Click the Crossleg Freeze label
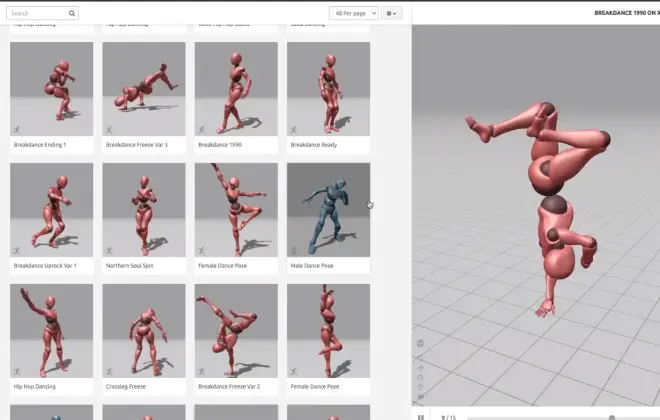The height and width of the screenshot is (420, 660). [x=126, y=386]
